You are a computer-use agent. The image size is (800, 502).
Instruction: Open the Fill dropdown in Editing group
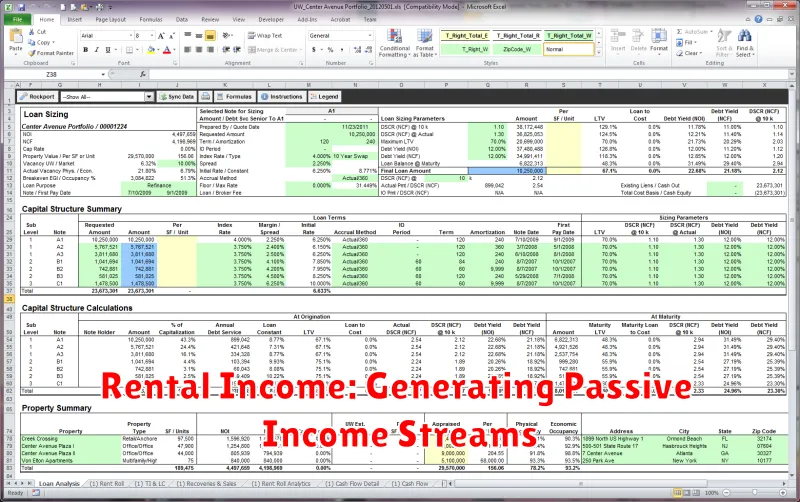tap(687, 42)
